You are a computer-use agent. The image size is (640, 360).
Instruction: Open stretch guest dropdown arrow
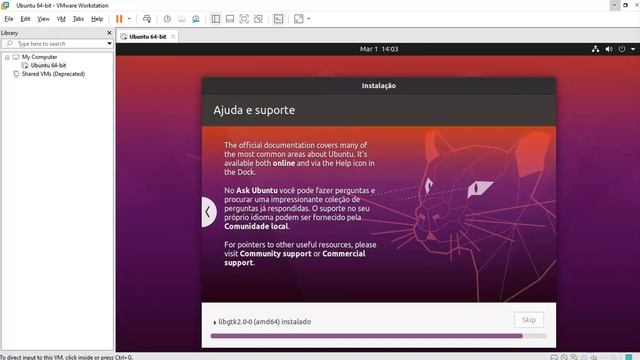[x=309, y=19]
